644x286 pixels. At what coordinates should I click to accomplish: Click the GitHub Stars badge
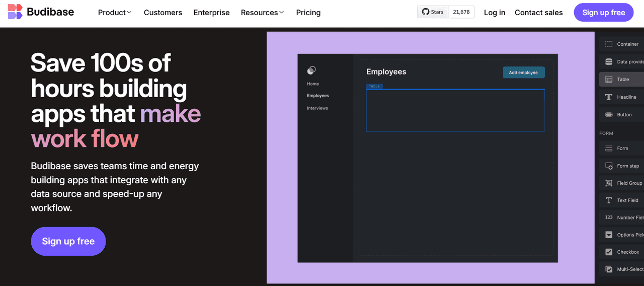446,12
